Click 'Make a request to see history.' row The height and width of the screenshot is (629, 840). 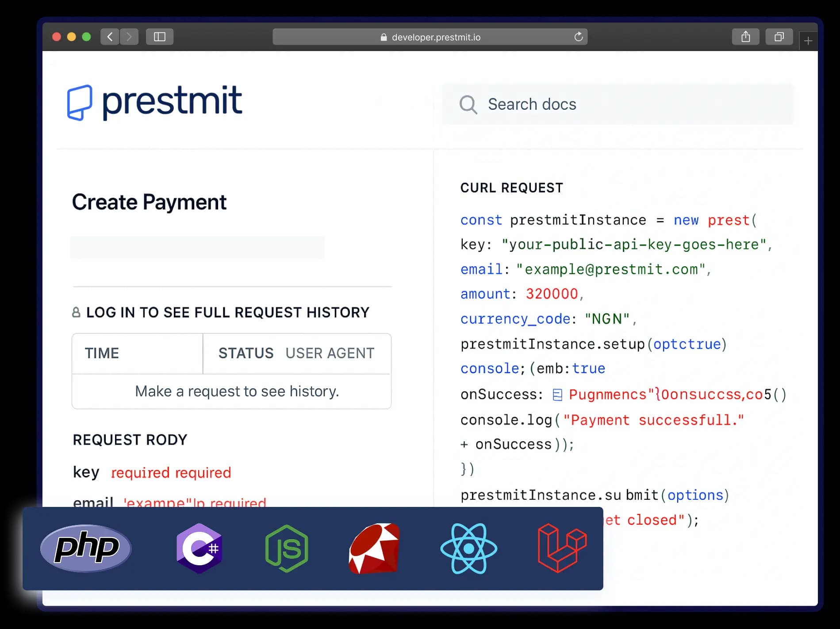click(x=231, y=391)
